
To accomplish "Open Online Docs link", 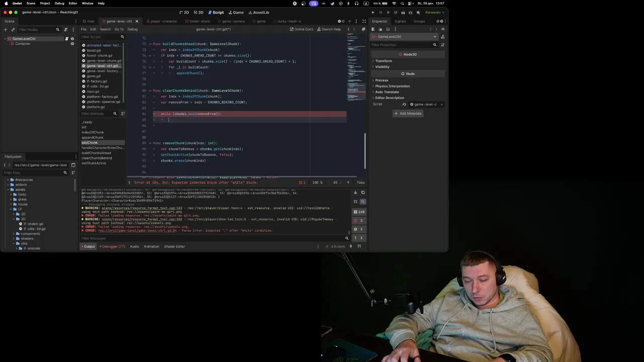I will pos(301,29).
